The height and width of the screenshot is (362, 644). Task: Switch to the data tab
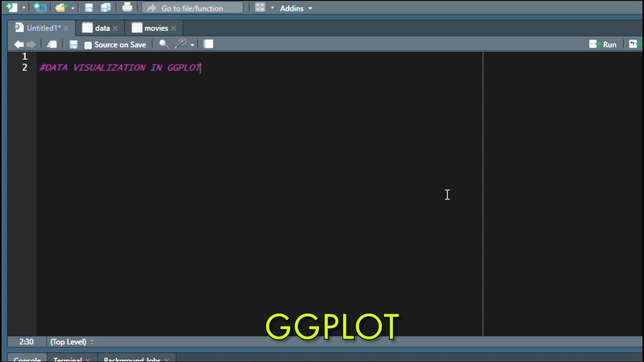point(102,28)
